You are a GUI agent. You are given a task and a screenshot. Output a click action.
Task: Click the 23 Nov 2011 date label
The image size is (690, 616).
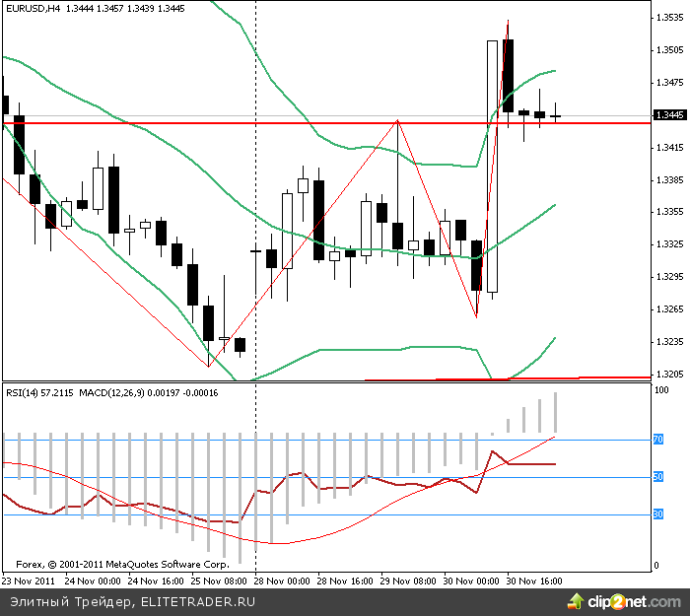tap(29, 582)
